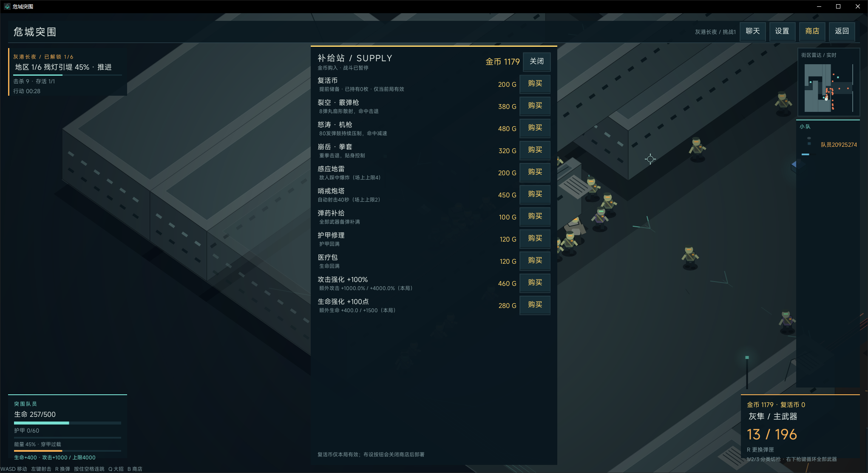868x473 pixels.
Task: Purchase 生命强化 +100点 upgrade
Action: pyautogui.click(x=535, y=305)
